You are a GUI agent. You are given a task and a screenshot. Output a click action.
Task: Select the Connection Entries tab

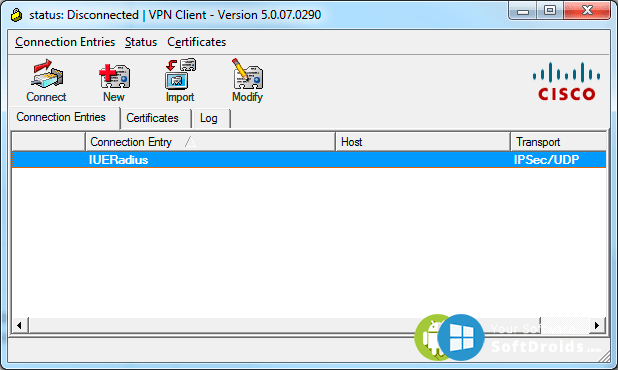[x=61, y=117]
